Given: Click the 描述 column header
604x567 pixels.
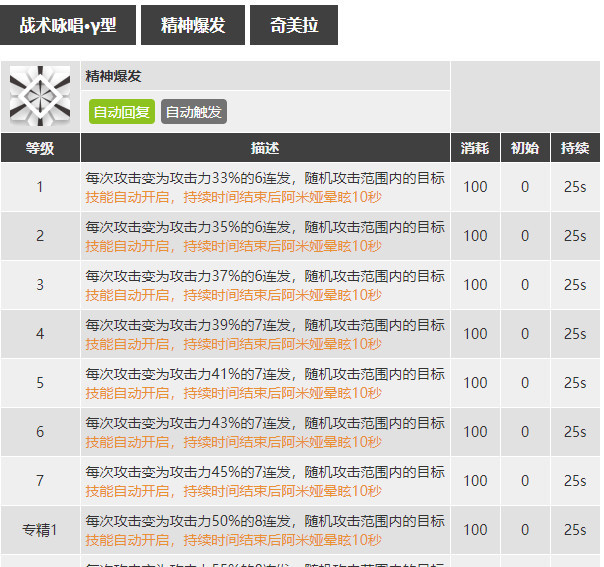Looking at the screenshot, I should pos(265,147).
